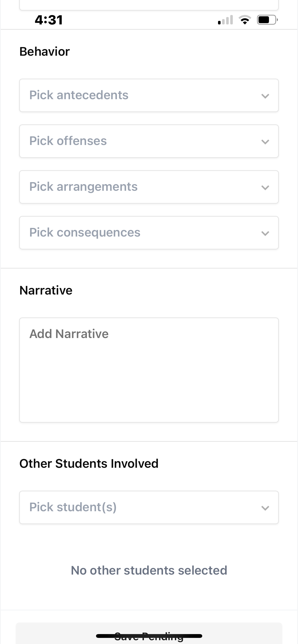Expand the Pick consequences selector
298x644 pixels.
(143, 233)
